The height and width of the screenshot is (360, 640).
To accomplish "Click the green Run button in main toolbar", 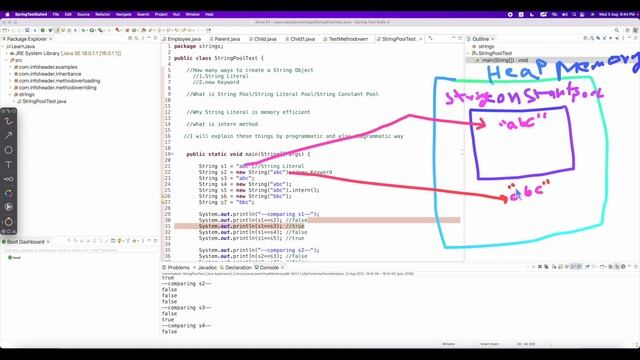I will (92, 30).
